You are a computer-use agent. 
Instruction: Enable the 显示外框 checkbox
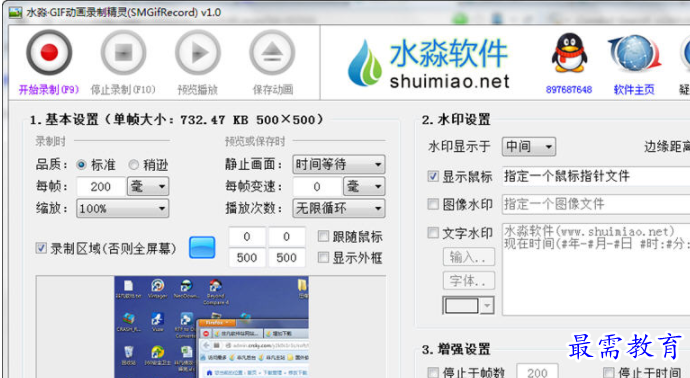323,257
